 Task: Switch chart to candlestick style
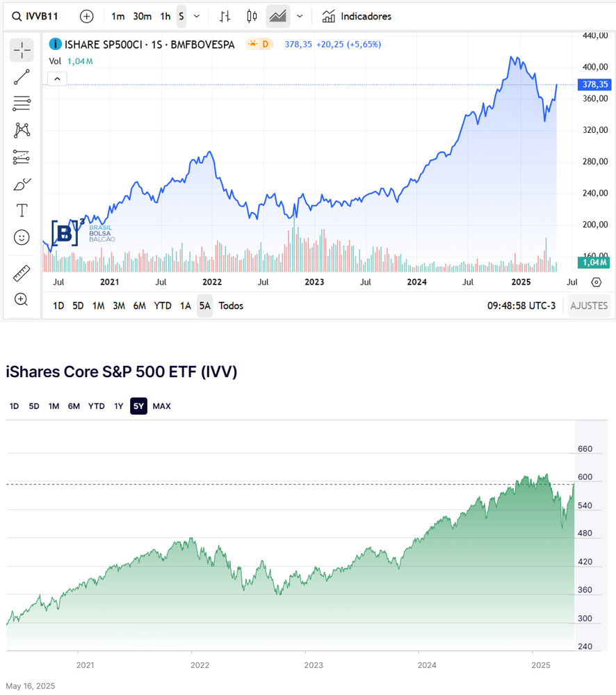coord(252,16)
